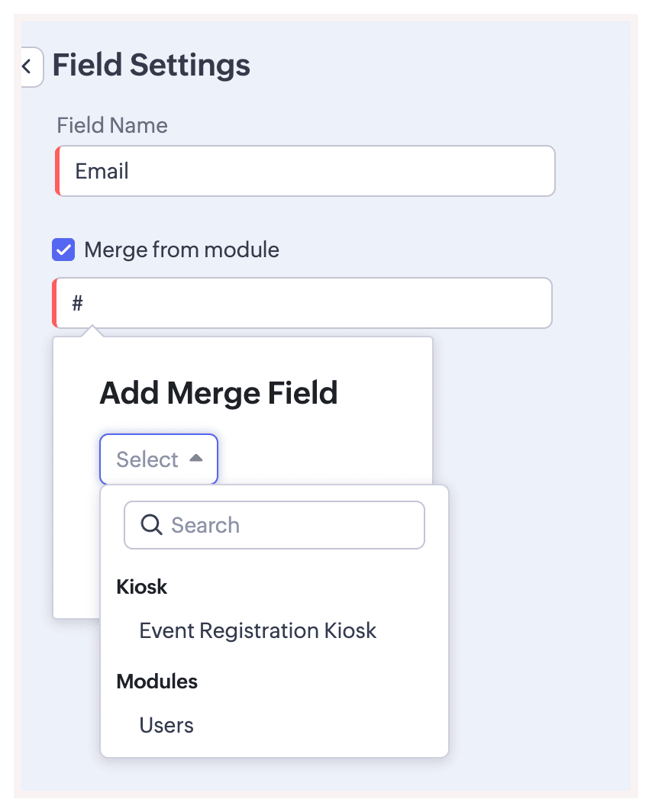Click the up-arrow caret on the Select dropdown
Image resolution: width=652 pixels, height=812 pixels.
196,458
